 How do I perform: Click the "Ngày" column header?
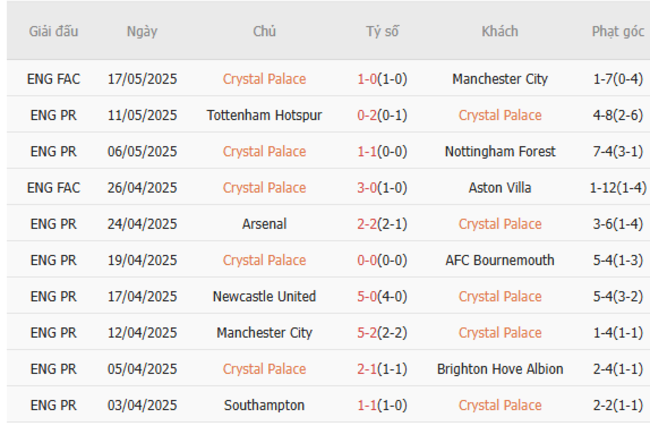142,31
